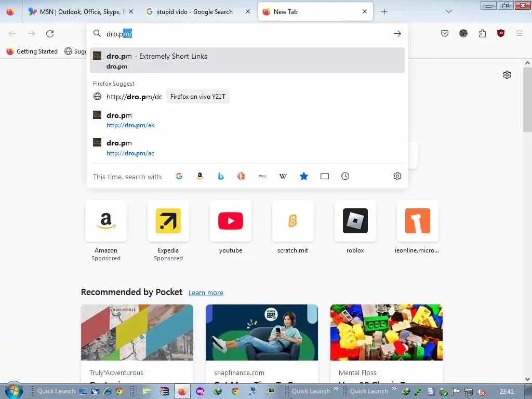This screenshot has height=399, width=532.
Task: Search bookmarks with the star icon
Action: tap(303, 176)
